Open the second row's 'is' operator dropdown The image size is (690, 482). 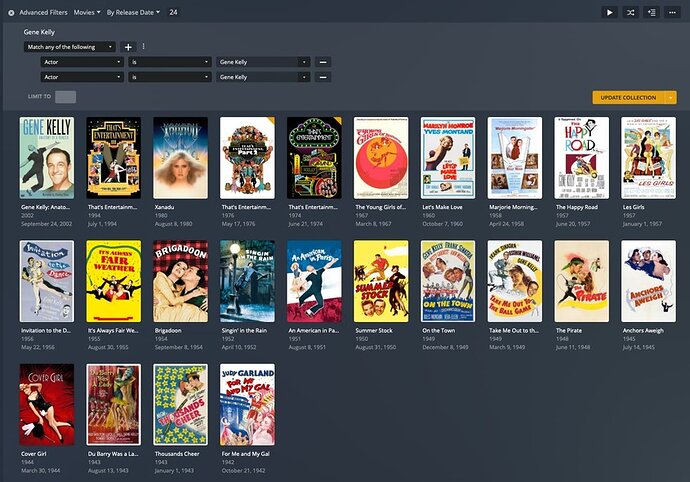pyautogui.click(x=170, y=77)
